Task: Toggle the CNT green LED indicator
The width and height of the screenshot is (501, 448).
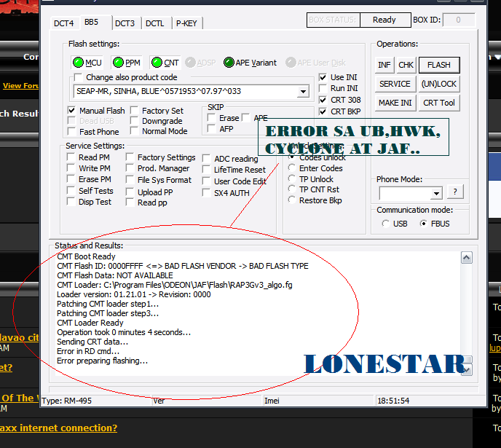Action: coord(157,63)
